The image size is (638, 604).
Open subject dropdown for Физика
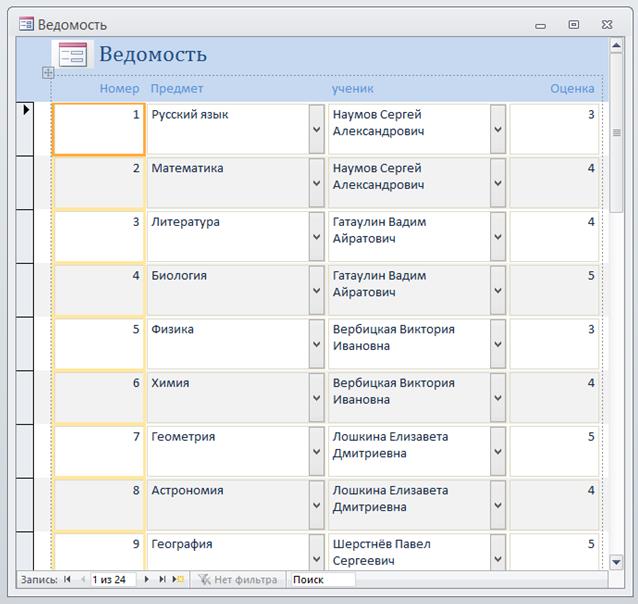pos(317,344)
